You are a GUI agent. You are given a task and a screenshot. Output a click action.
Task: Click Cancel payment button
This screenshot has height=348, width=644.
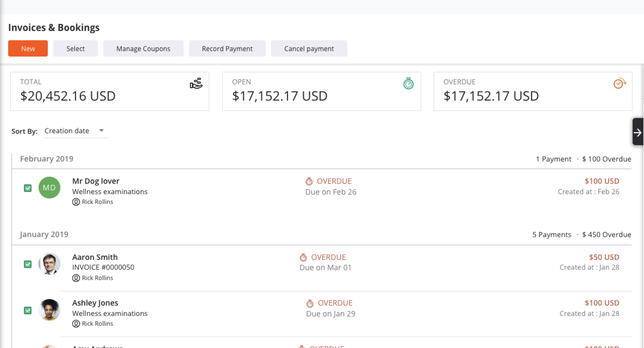309,48
